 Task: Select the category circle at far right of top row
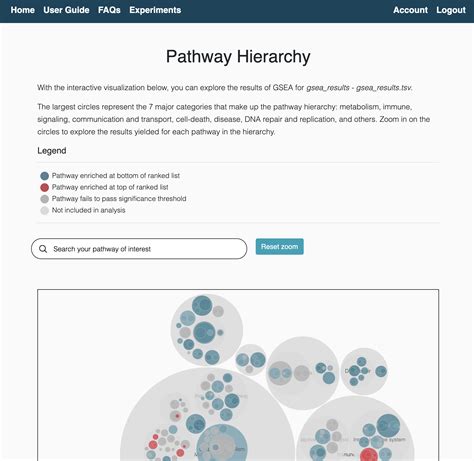coord(364,371)
